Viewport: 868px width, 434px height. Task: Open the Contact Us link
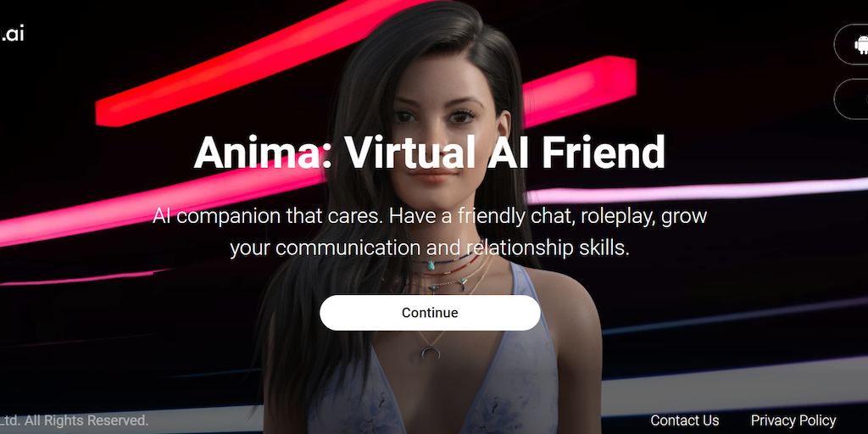[685, 420]
